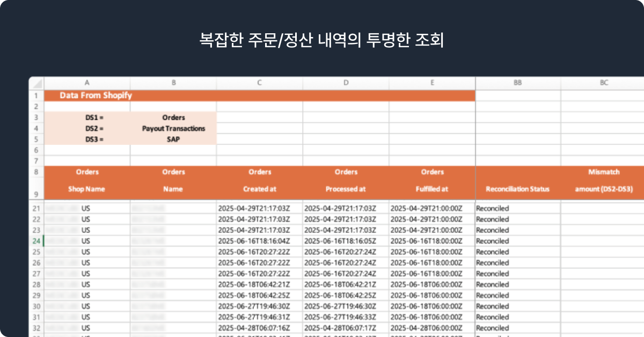Click cell containing 2025-06-16T18:16:04Z
Viewport: 644px width, 337px height.
(x=254, y=241)
